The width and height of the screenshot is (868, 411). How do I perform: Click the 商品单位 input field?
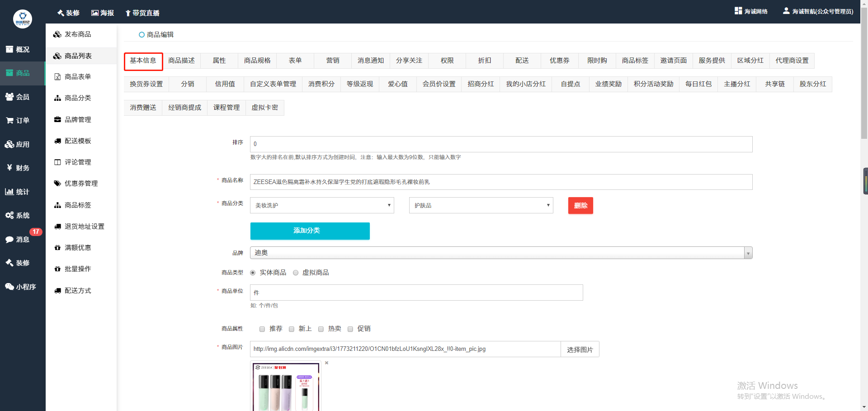(x=416, y=293)
